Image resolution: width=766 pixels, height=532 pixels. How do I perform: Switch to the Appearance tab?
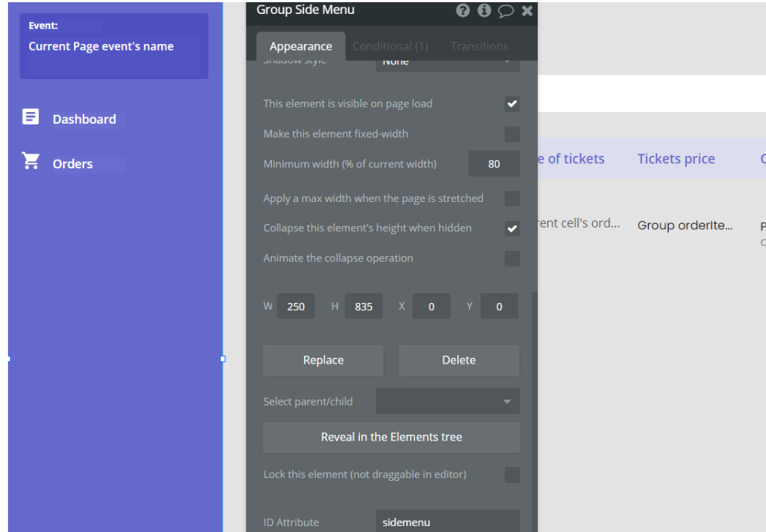[301, 46]
